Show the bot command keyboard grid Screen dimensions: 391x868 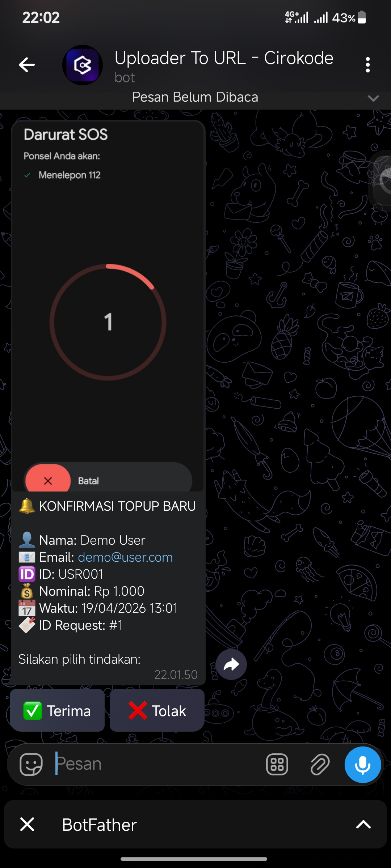click(x=277, y=764)
